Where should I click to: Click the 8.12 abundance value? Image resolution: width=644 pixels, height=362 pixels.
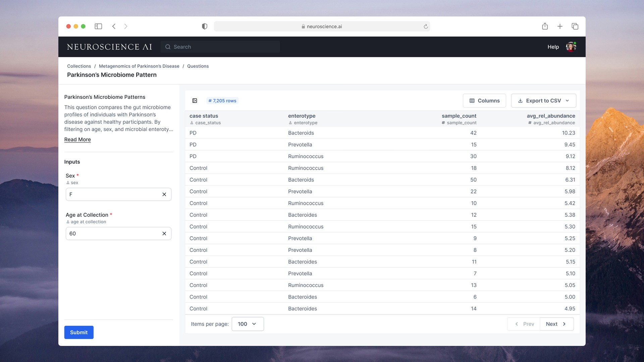point(570,168)
